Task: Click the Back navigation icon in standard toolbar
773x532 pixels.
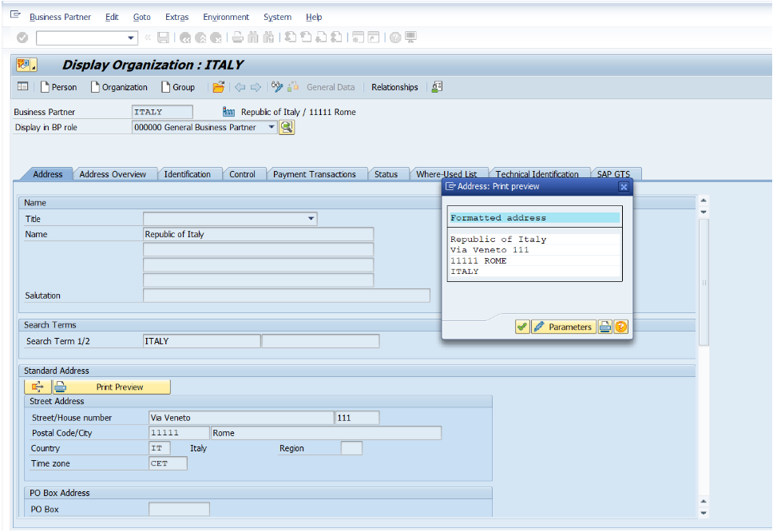Action: (x=185, y=38)
